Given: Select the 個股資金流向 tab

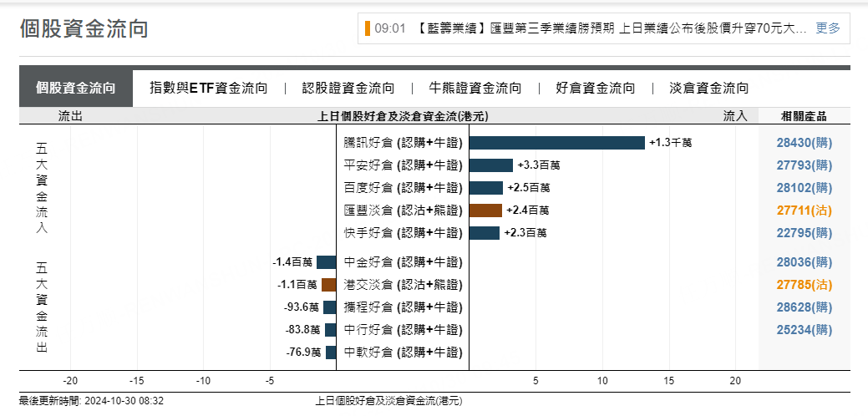Looking at the screenshot, I should click(x=76, y=88).
